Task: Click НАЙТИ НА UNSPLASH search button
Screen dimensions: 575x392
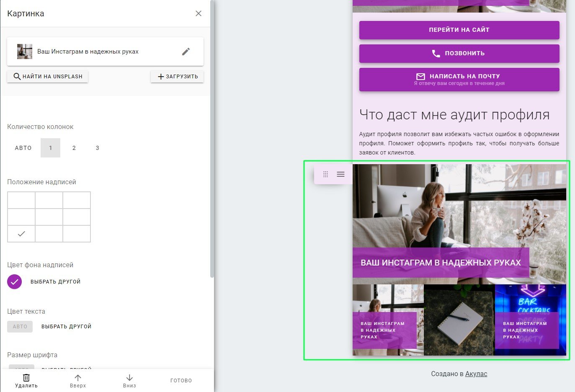Action: pyautogui.click(x=48, y=77)
